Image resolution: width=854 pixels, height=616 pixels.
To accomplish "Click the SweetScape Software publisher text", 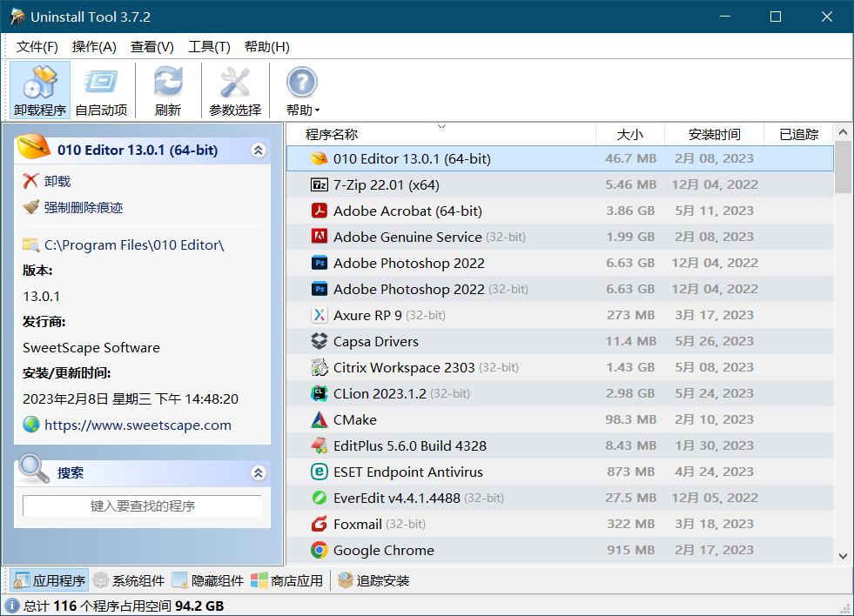I will coord(91,348).
